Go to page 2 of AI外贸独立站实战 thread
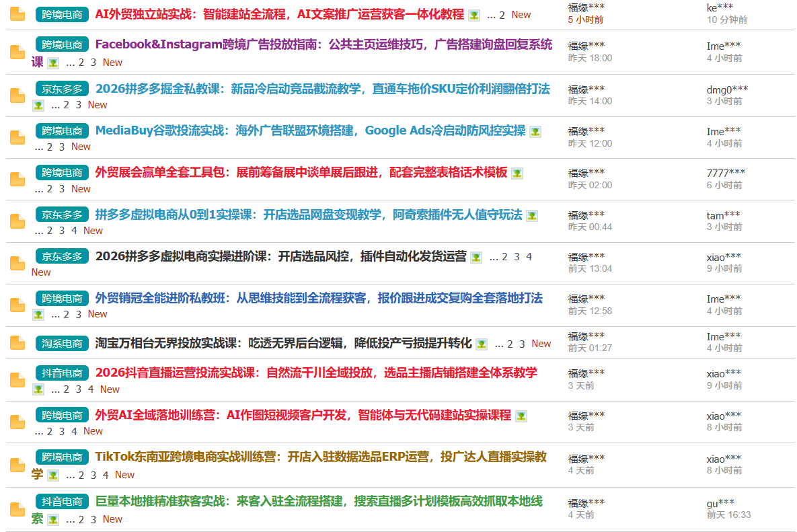The height and width of the screenshot is (532, 797). [x=502, y=15]
